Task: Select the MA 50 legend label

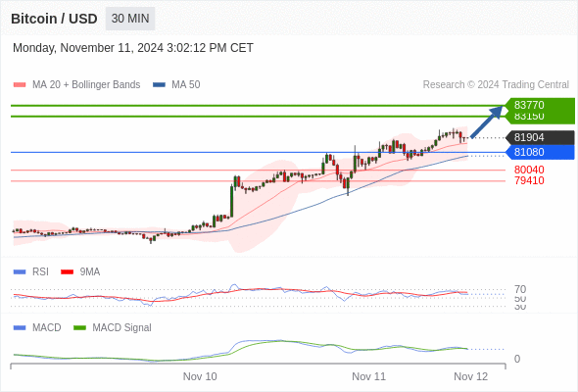Action: coord(186,85)
